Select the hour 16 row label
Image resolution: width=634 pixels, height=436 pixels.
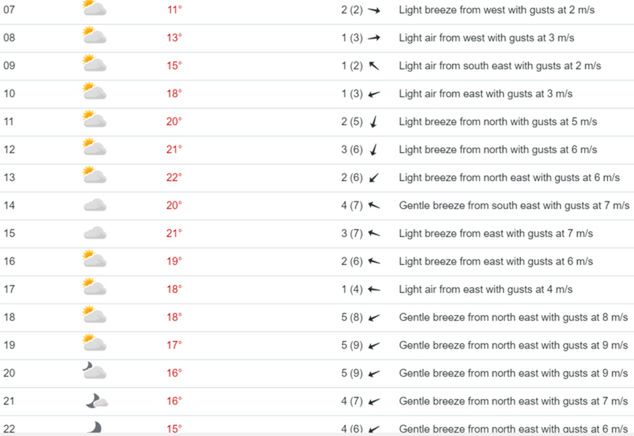(10, 261)
